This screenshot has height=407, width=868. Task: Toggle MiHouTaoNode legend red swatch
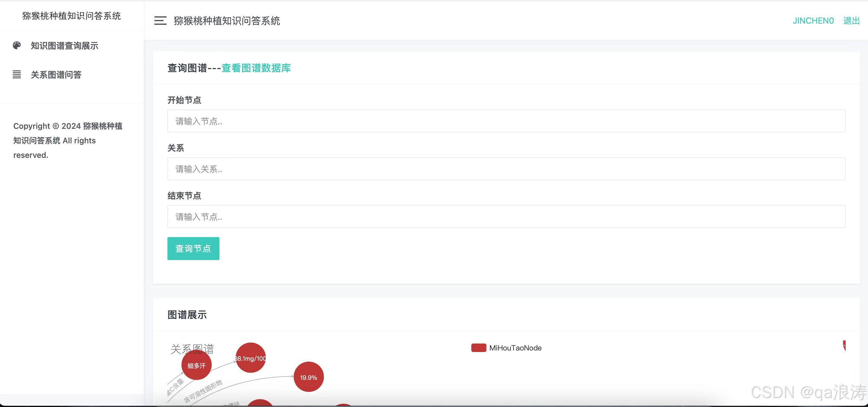click(478, 348)
